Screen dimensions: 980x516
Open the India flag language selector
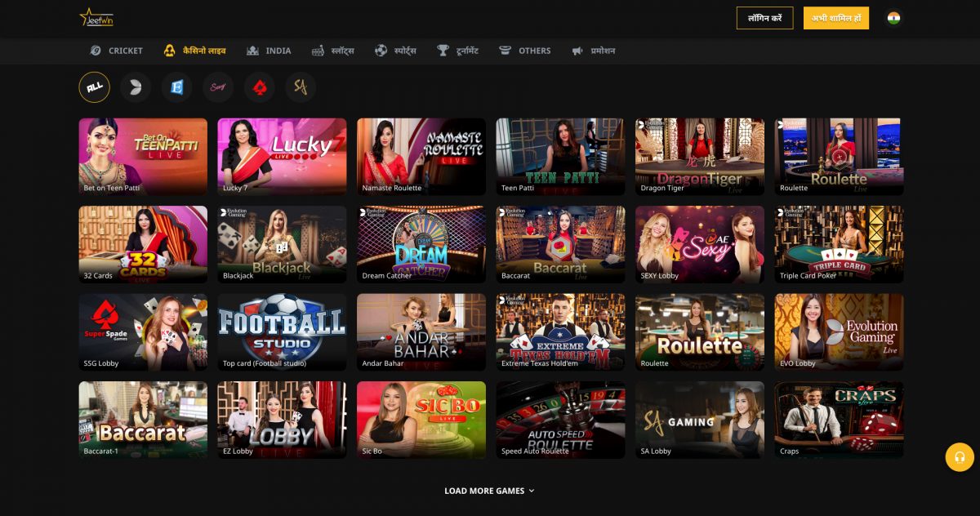(x=893, y=18)
